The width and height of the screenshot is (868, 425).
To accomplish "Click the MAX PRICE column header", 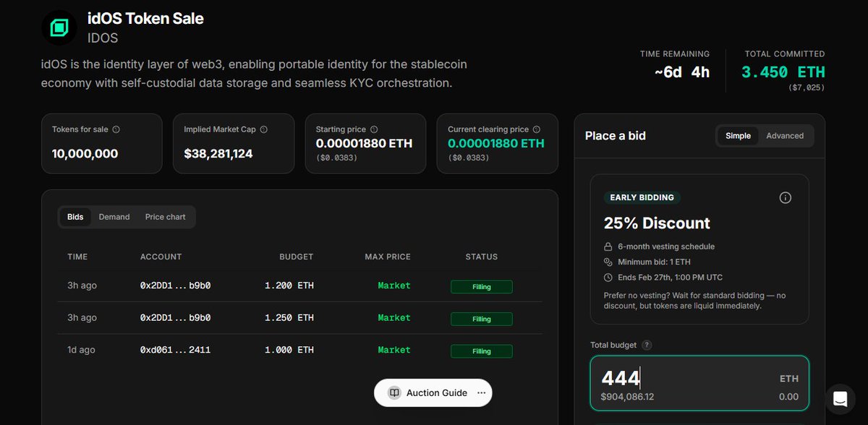I will 388,257.
